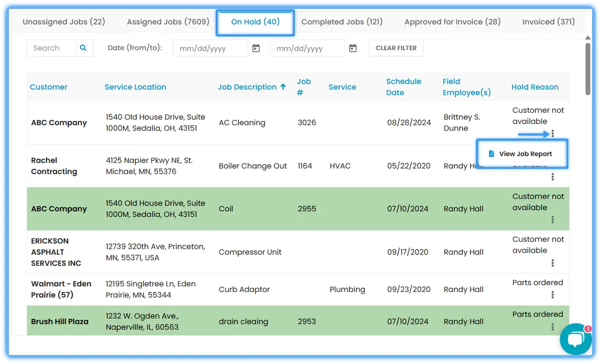Click schedule date 08/28/2024

point(409,123)
